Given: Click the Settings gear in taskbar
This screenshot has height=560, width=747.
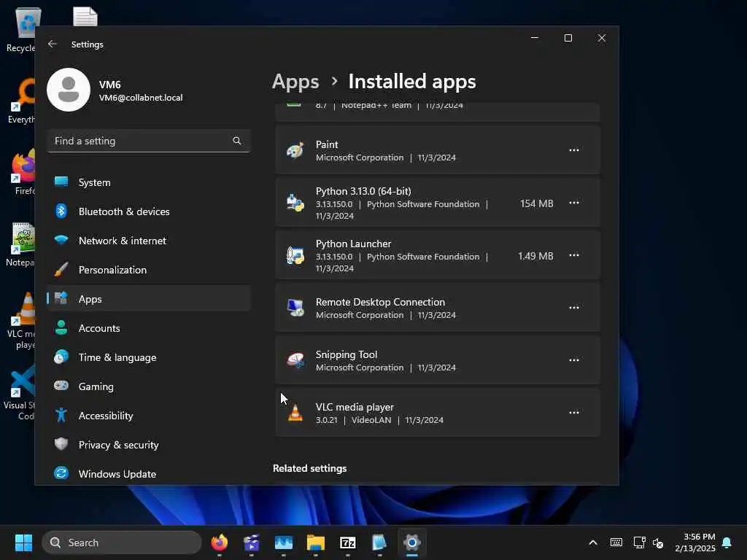Looking at the screenshot, I should [x=412, y=542].
